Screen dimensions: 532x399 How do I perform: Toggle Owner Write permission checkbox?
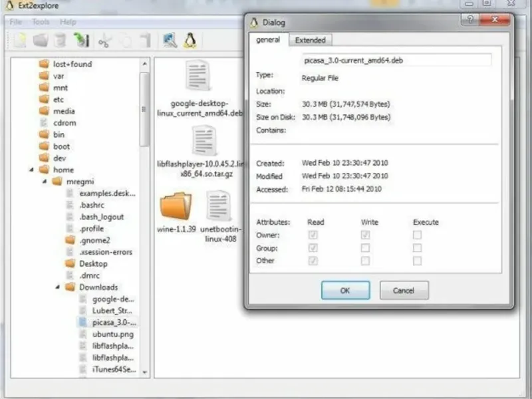365,235
